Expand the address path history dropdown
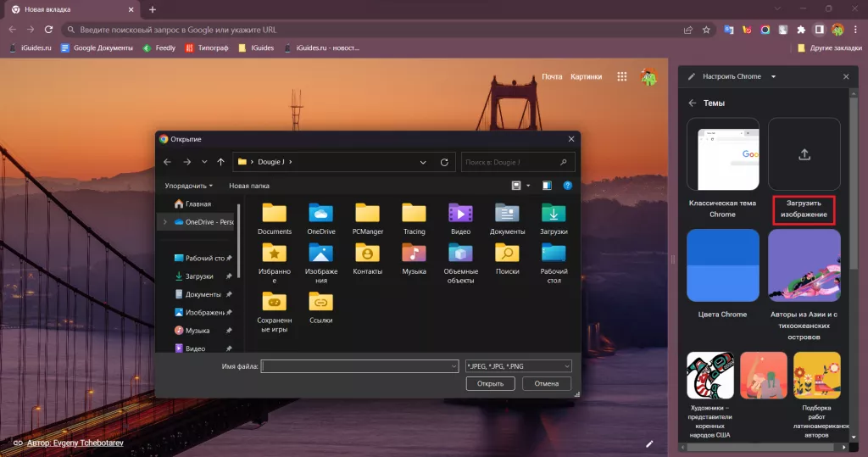This screenshot has height=457, width=868. [x=423, y=162]
